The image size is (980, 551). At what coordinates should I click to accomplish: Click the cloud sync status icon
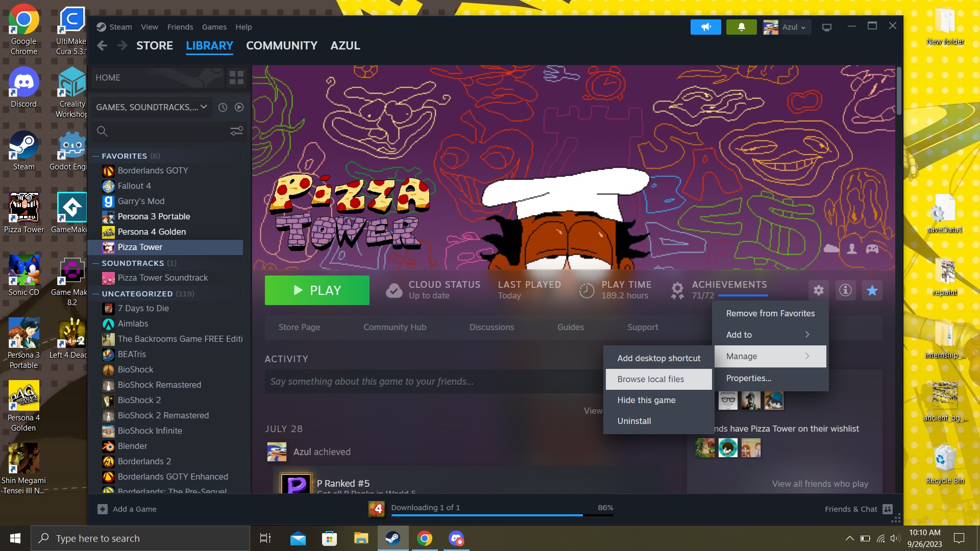pyautogui.click(x=394, y=290)
